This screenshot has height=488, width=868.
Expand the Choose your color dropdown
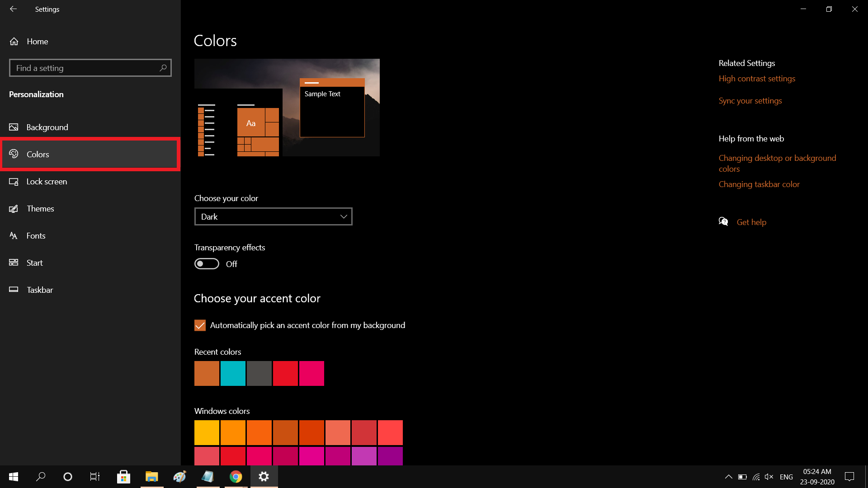tap(273, 217)
